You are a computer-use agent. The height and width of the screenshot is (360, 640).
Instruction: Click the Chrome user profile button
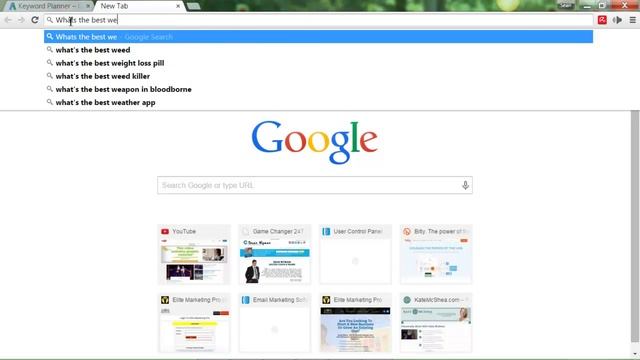tap(566, 5)
